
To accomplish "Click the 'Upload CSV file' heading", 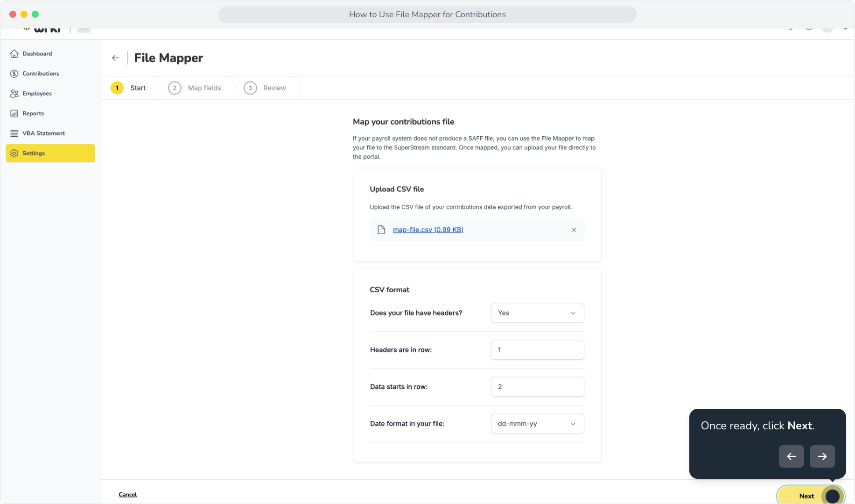I will (397, 189).
